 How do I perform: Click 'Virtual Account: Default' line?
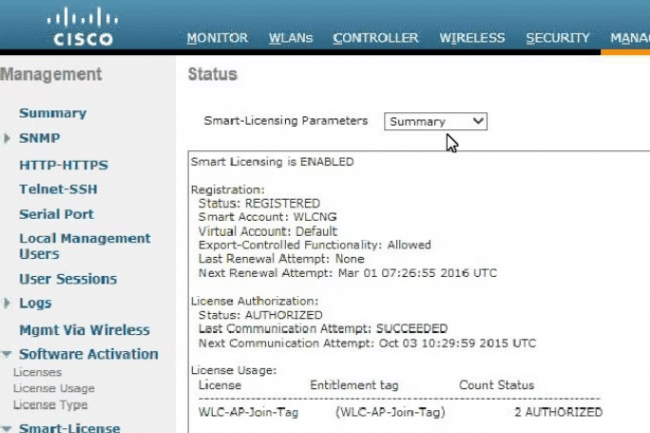(268, 231)
